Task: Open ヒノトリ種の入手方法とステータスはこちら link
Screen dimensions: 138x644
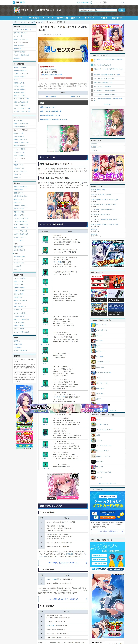Action: tap(63, 599)
